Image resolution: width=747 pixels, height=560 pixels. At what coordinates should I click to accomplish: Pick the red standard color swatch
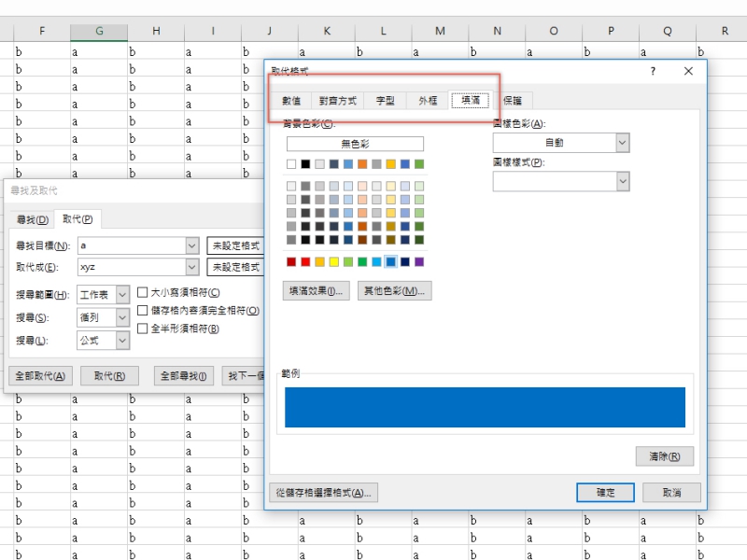(x=306, y=262)
